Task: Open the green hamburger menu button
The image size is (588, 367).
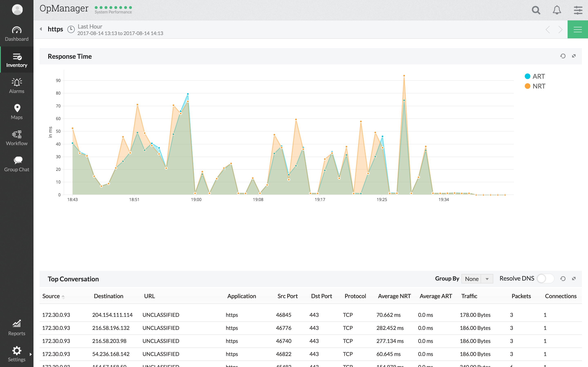Action: tap(578, 29)
